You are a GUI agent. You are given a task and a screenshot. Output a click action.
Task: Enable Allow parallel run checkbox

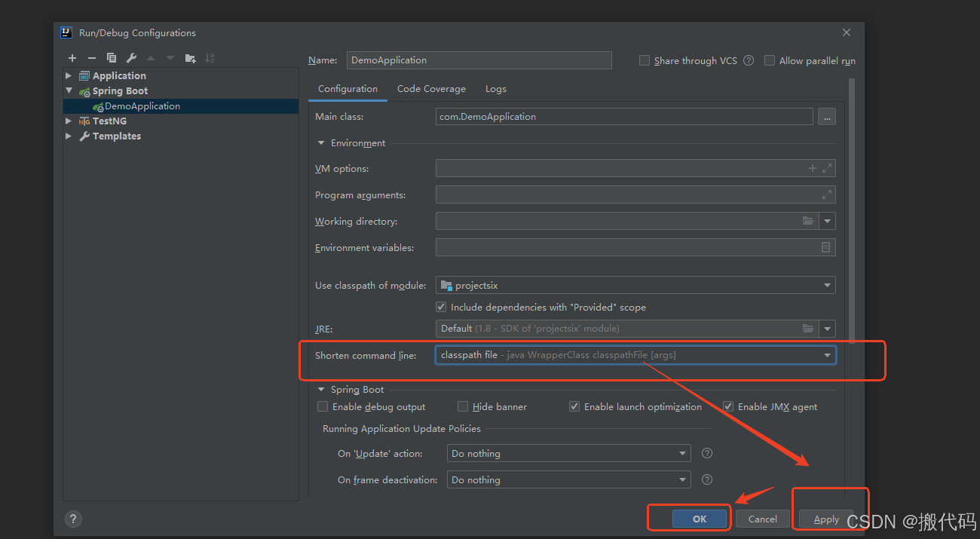coord(770,60)
